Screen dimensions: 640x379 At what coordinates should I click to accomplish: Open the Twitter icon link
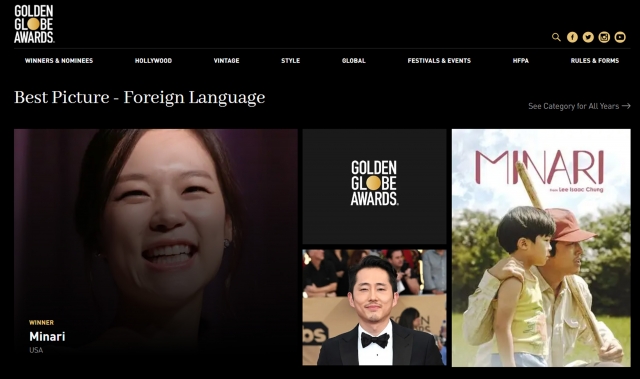pos(588,37)
